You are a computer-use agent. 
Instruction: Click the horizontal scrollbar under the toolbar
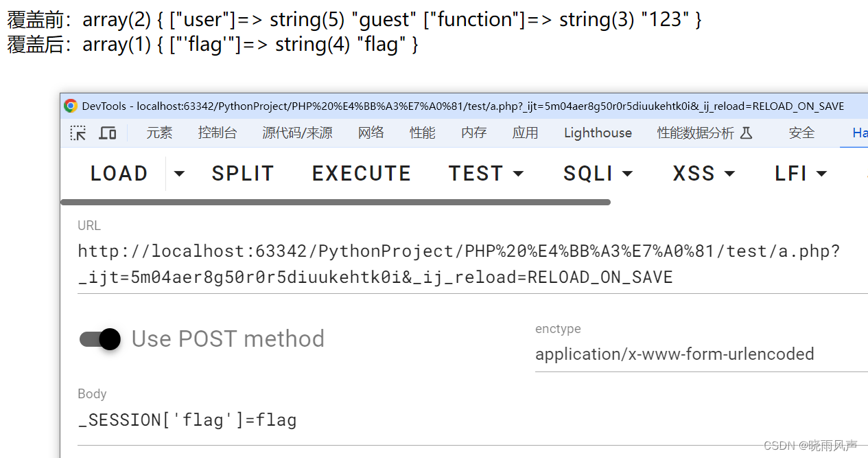336,202
